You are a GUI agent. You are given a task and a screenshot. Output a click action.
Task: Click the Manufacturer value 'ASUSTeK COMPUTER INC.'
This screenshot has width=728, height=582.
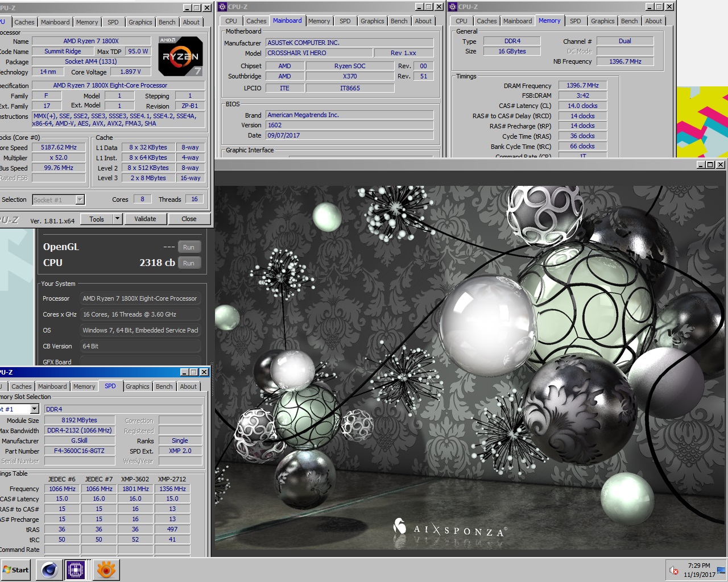click(x=349, y=43)
